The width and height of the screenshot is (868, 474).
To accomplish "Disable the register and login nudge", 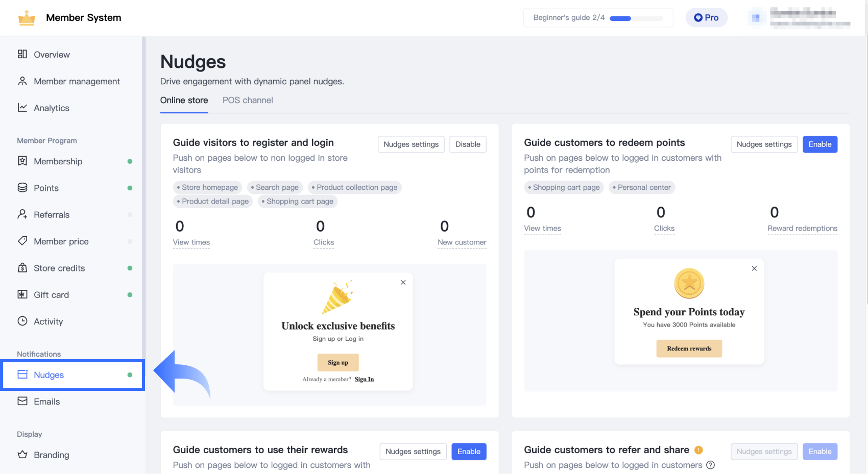I will (468, 144).
